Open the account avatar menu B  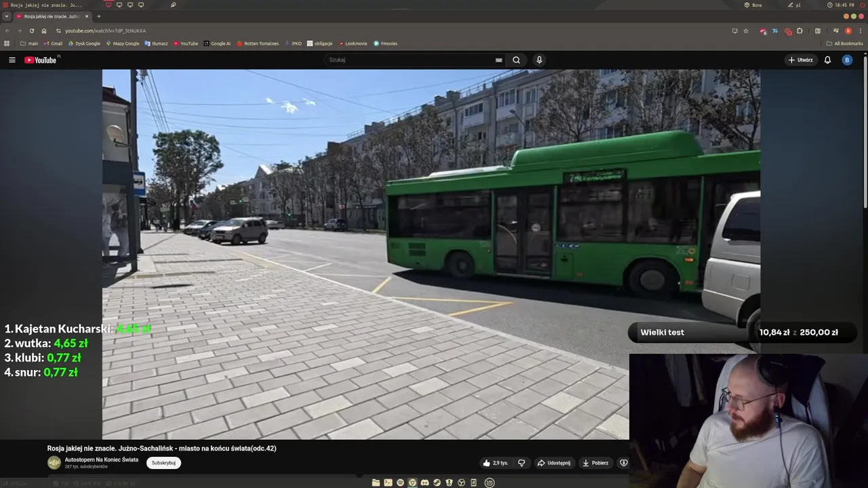(x=846, y=60)
